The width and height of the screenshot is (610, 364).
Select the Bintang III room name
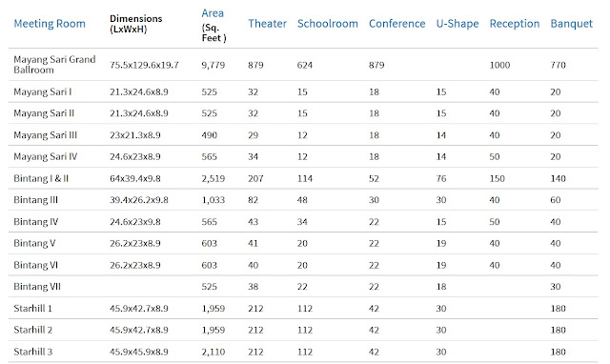pos(35,200)
